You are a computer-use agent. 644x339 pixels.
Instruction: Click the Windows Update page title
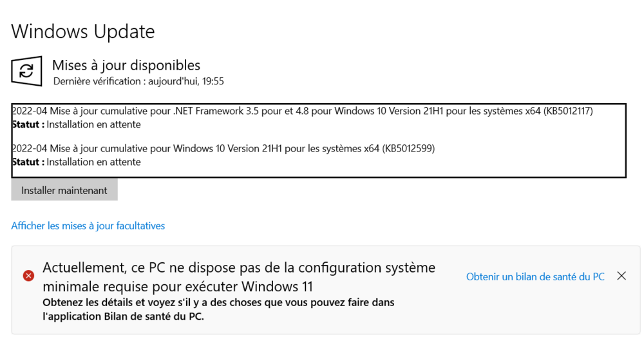[83, 31]
